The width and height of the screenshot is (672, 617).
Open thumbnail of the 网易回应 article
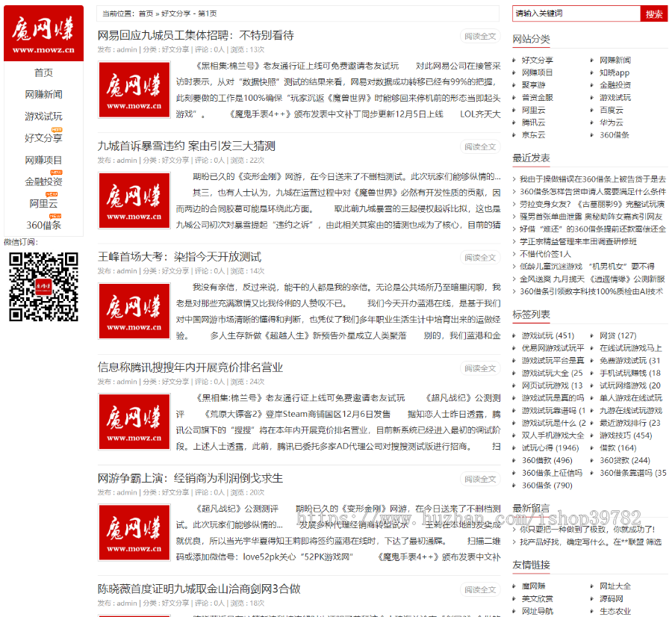[x=134, y=90]
